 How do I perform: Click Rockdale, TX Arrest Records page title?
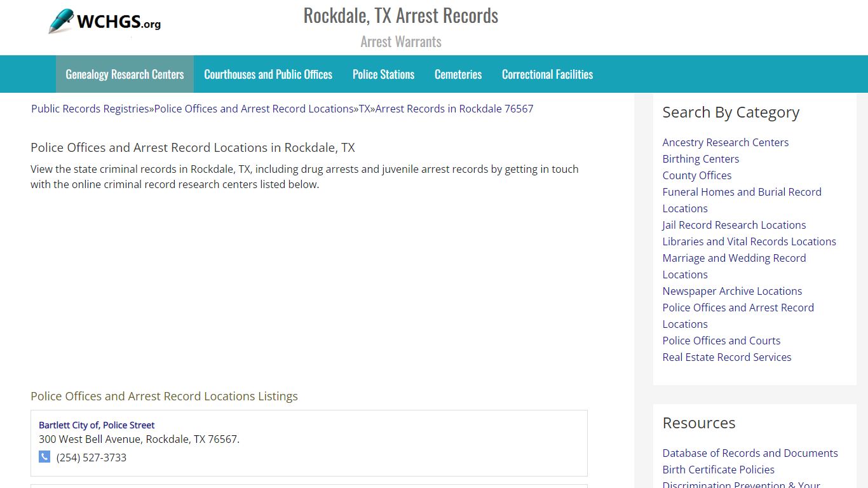[x=401, y=15]
